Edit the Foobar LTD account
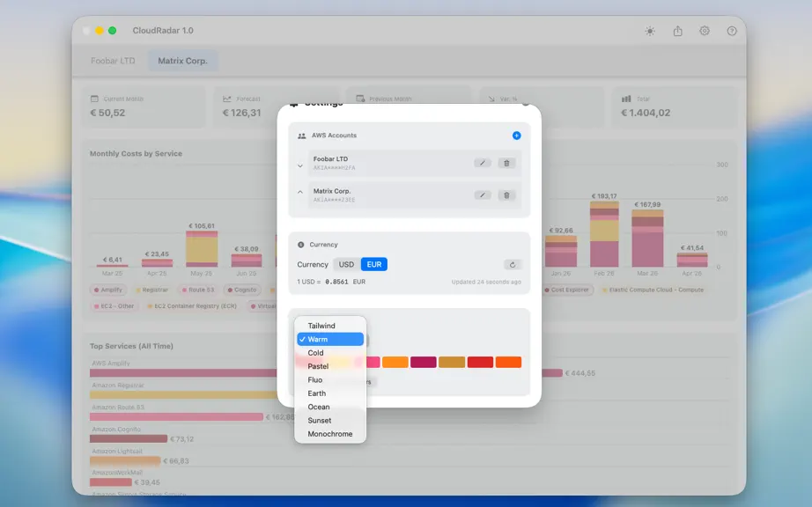 (x=482, y=163)
